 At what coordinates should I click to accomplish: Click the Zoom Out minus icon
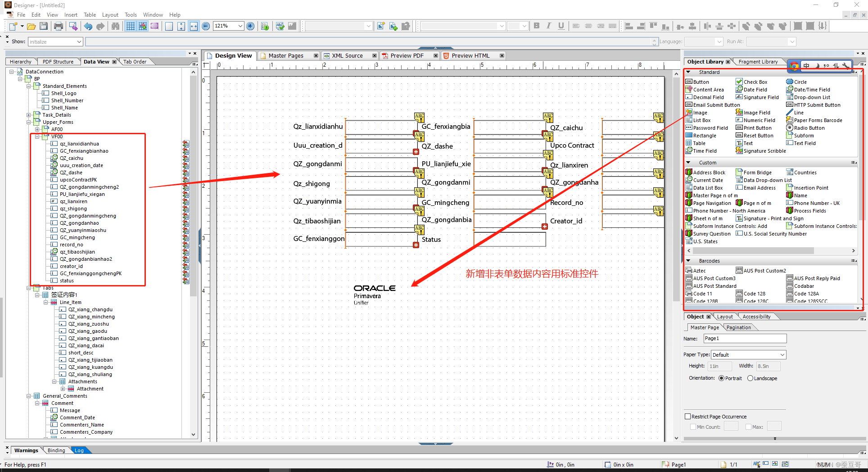tap(206, 26)
